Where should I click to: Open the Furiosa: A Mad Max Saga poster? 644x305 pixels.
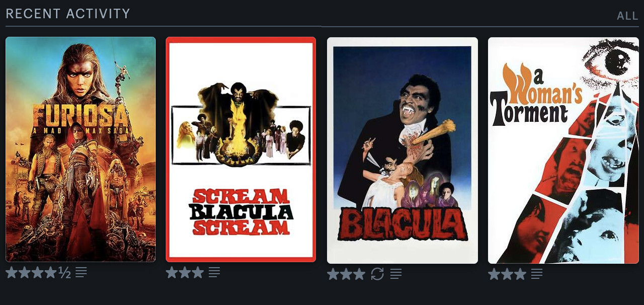[x=80, y=149]
